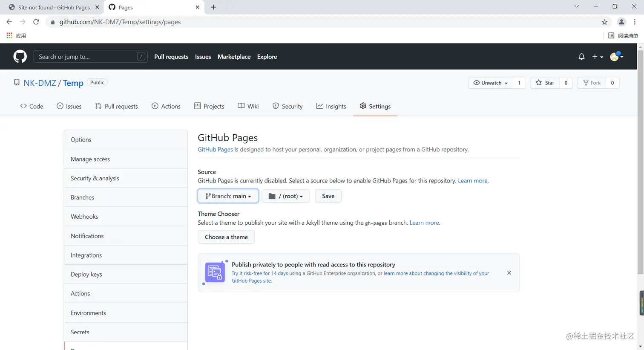Save the Pages source settings

328,196
